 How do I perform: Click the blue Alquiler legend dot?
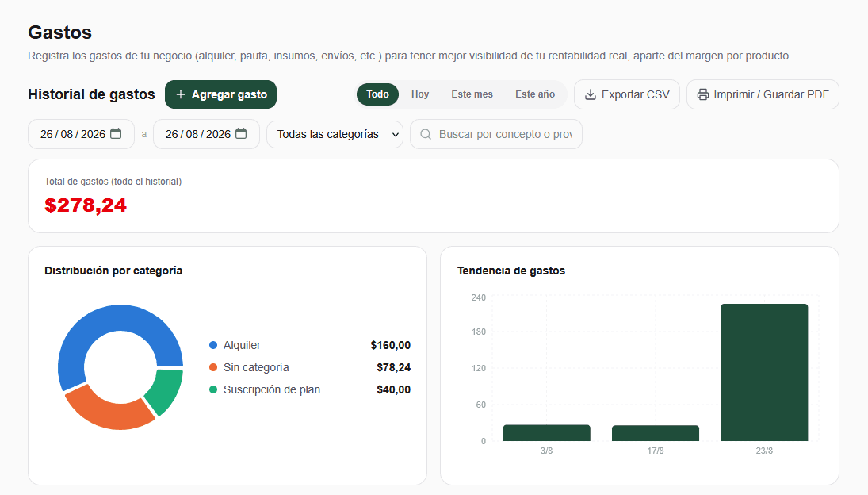coord(213,345)
